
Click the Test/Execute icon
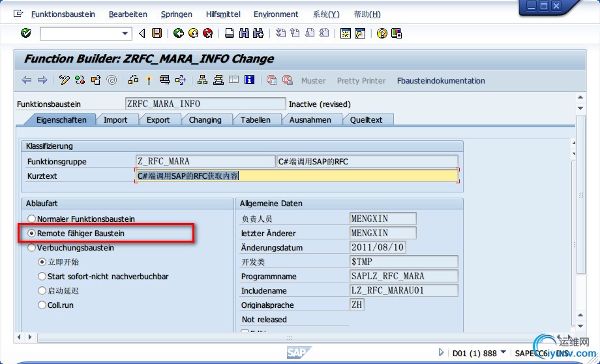point(164,80)
